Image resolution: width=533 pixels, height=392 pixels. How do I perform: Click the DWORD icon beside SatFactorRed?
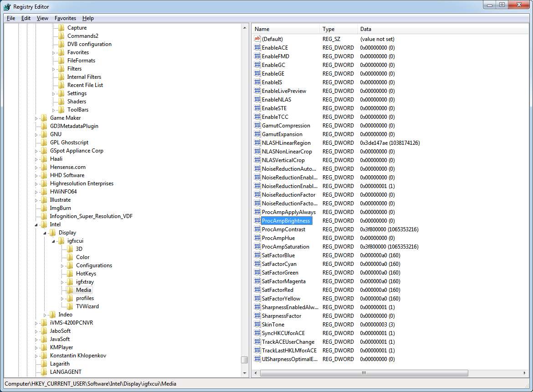pyautogui.click(x=257, y=290)
